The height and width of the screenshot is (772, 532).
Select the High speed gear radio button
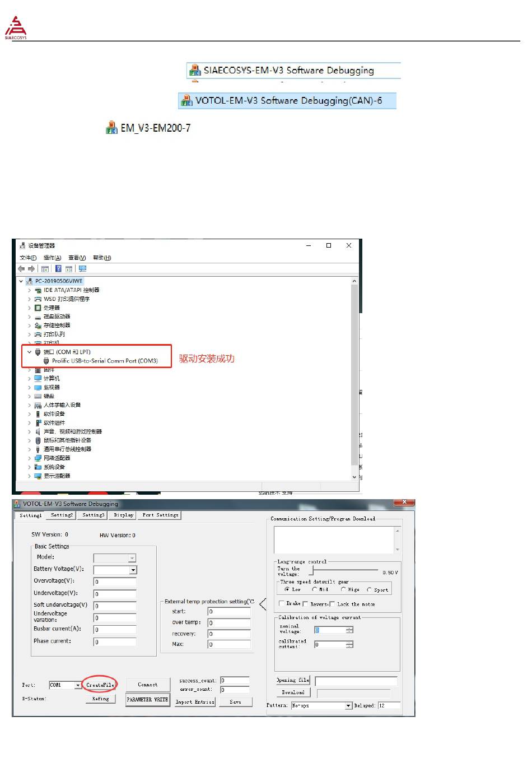point(343,589)
